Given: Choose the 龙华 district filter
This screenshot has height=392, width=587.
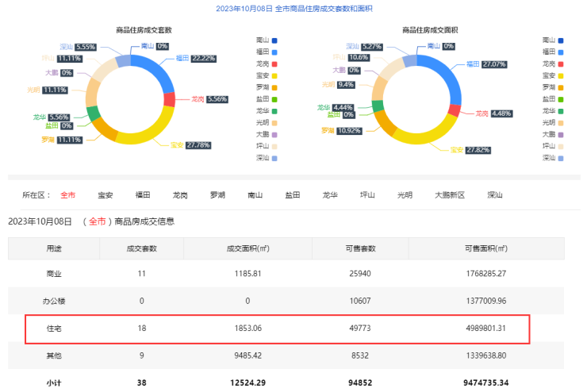Looking at the screenshot, I should point(329,194).
